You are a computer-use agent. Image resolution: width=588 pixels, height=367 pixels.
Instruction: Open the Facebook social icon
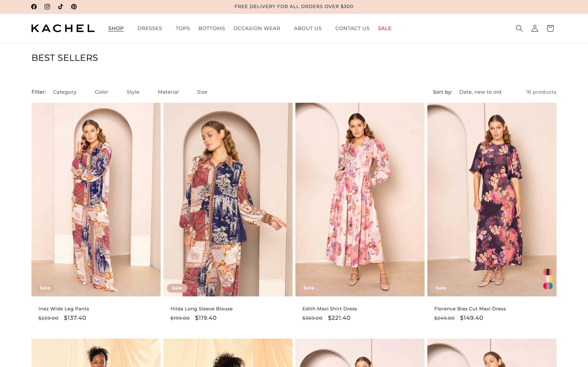[34, 7]
